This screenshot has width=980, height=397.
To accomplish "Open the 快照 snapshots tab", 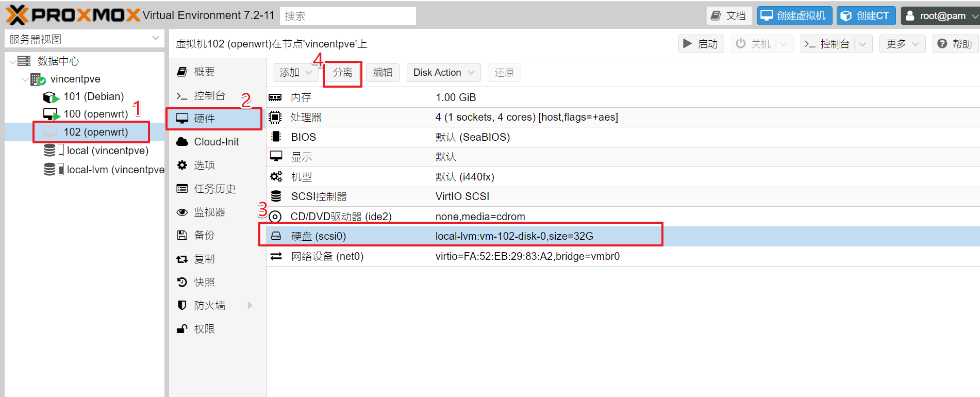I will (204, 282).
